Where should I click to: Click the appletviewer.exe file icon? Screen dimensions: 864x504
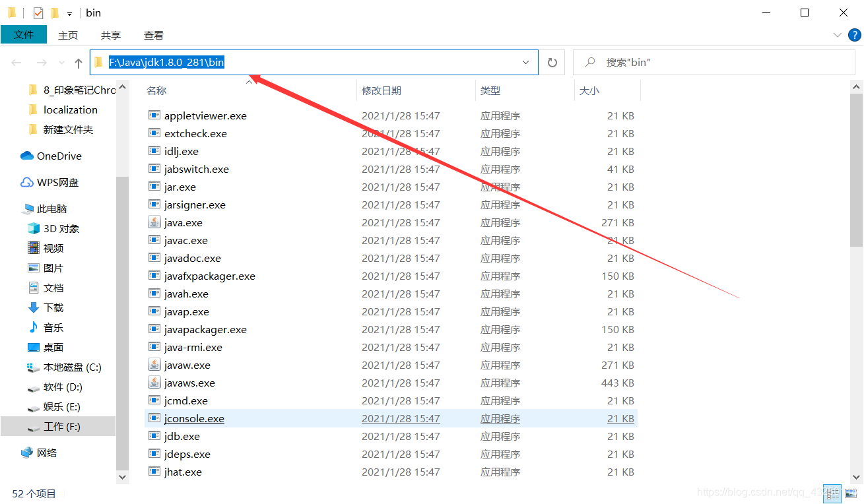point(154,115)
